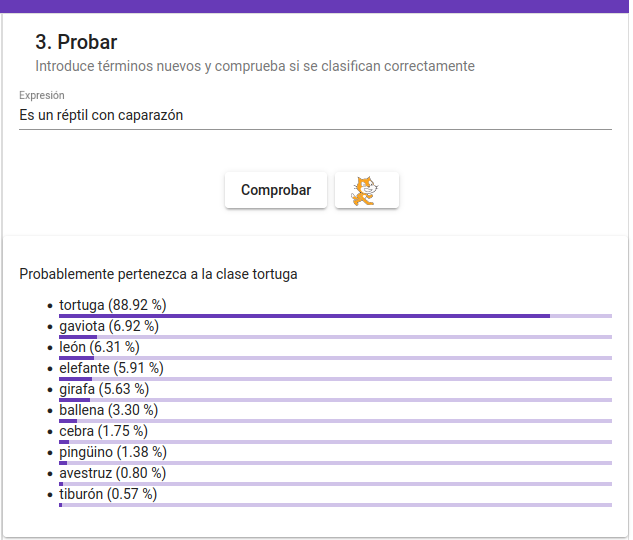Screen dimensions: 633x540
Task: Click the 'ballena (3.30 %)' entry
Action: coord(109,410)
